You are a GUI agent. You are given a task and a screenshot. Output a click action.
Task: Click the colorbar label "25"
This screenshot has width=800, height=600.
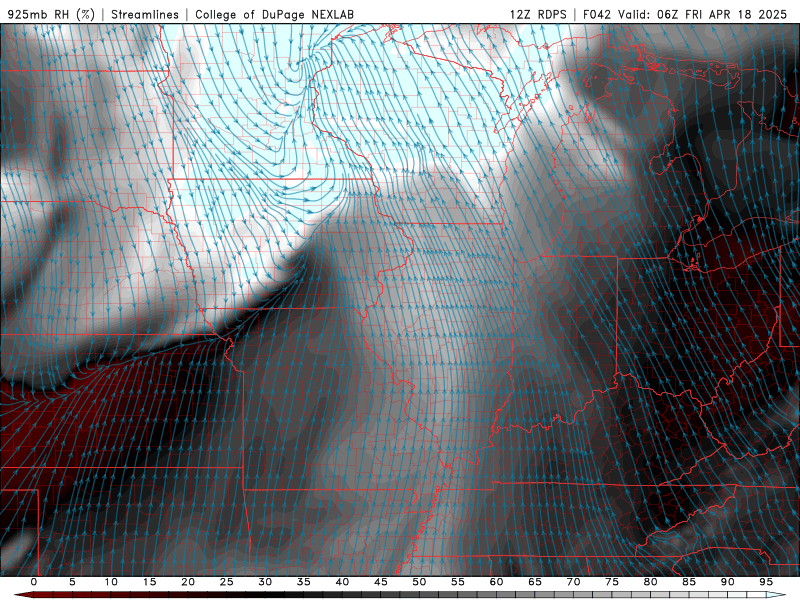(227, 582)
